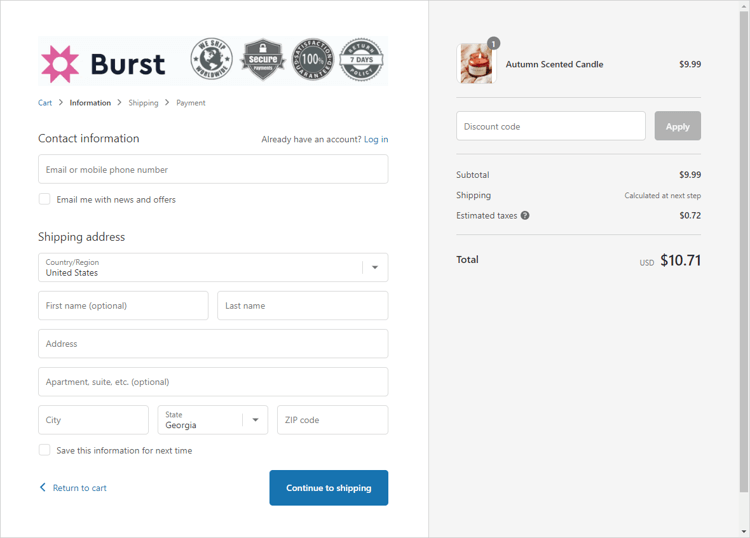Click the scrollbar down arrow
The width and height of the screenshot is (750, 538).
pos(744,531)
